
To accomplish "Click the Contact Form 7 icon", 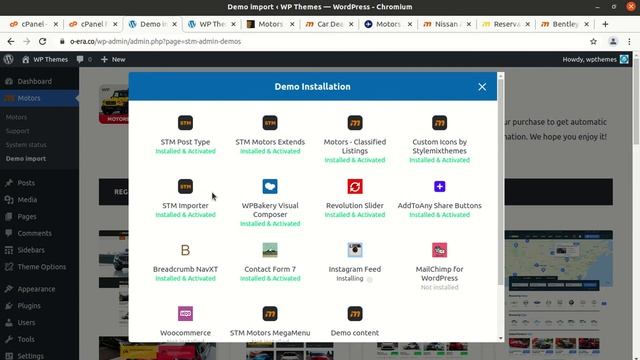I will pos(270,250).
